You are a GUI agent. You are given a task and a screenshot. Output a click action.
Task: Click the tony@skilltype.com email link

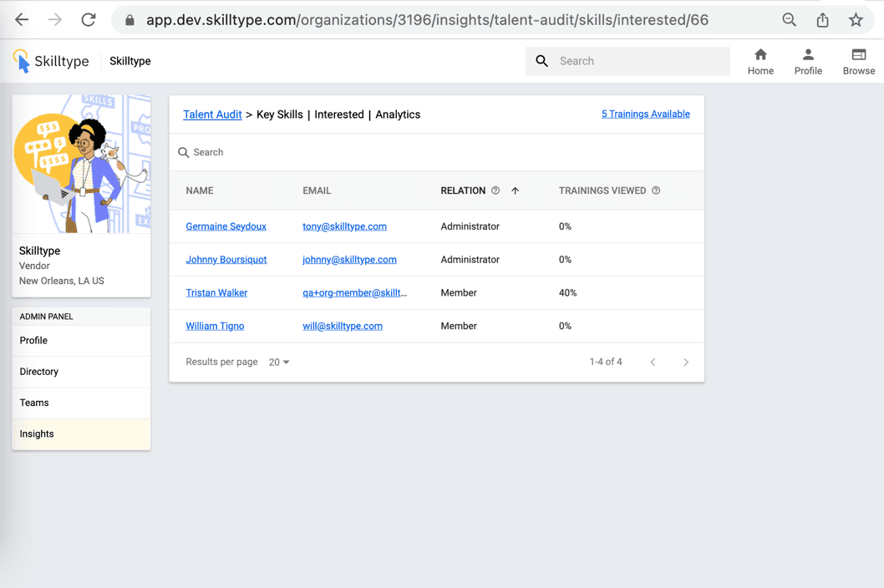point(344,226)
